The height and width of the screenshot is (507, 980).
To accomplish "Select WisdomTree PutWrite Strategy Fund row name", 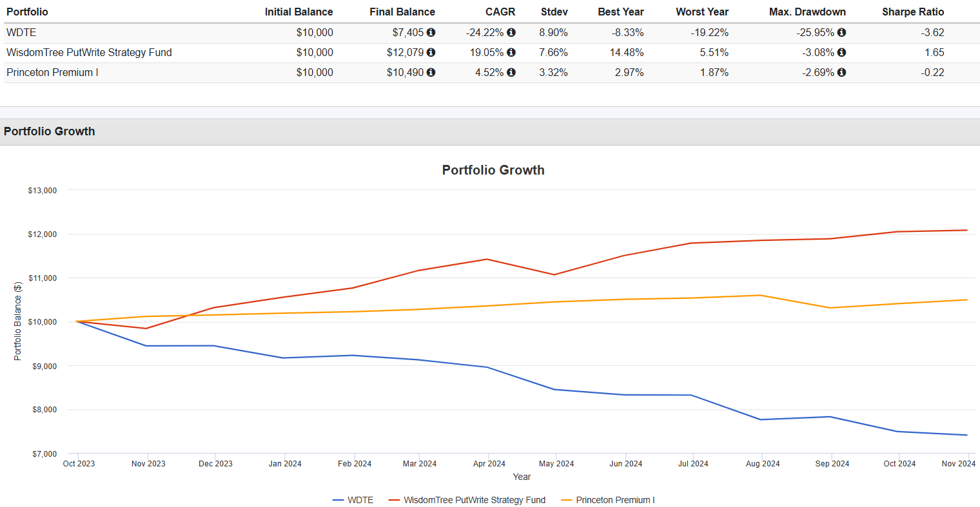I will pyautogui.click(x=89, y=52).
